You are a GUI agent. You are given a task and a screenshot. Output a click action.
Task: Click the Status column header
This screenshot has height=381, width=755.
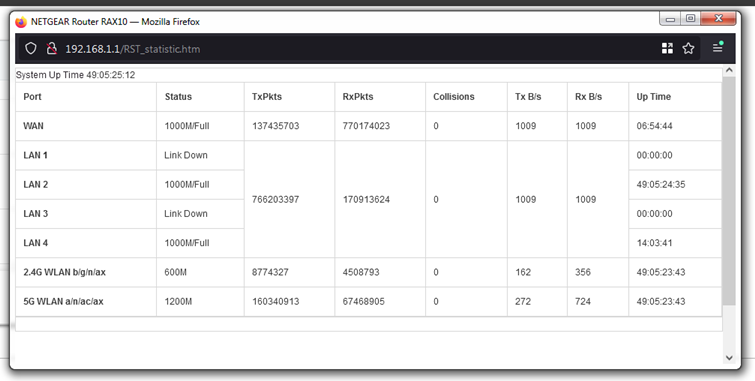click(x=178, y=96)
